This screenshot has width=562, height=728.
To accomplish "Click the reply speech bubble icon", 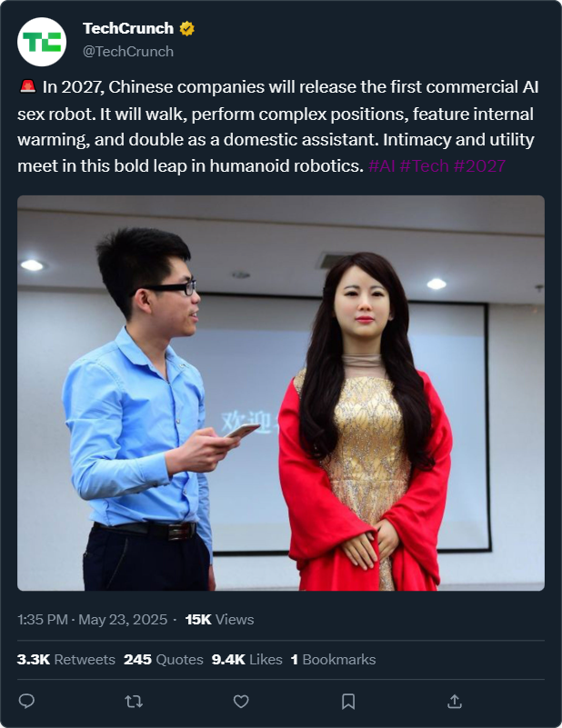I will tap(26, 701).
